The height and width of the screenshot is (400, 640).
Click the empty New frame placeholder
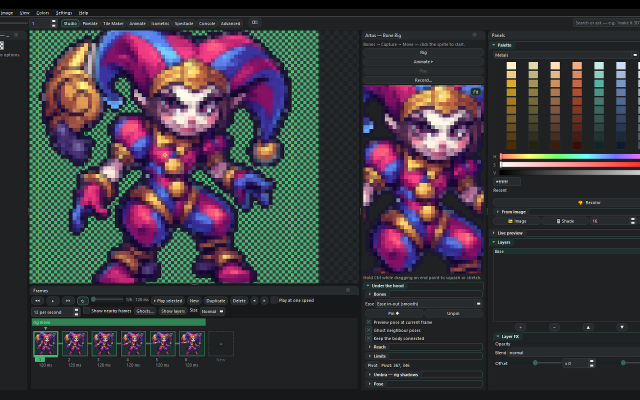(221, 344)
